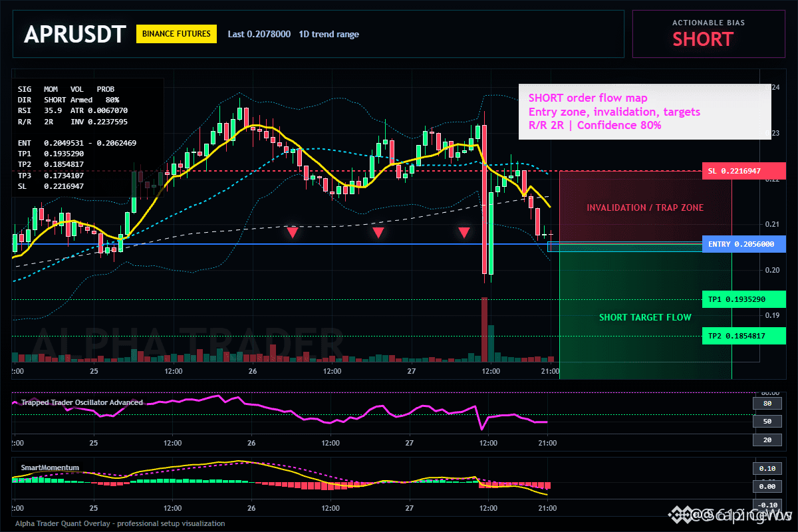Click the '21:00' label on main chart time axis
The width and height of the screenshot is (798, 532).
pos(549,370)
